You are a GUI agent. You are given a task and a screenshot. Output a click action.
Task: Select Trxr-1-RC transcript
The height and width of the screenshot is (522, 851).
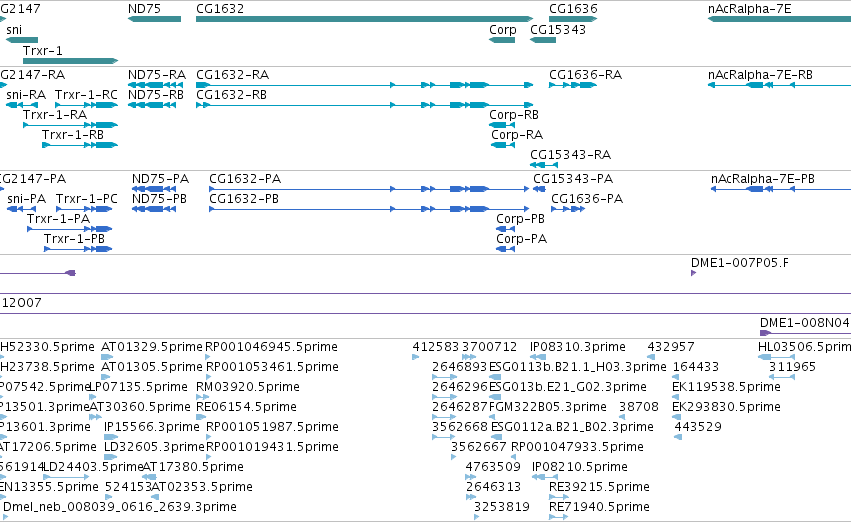click(x=86, y=105)
